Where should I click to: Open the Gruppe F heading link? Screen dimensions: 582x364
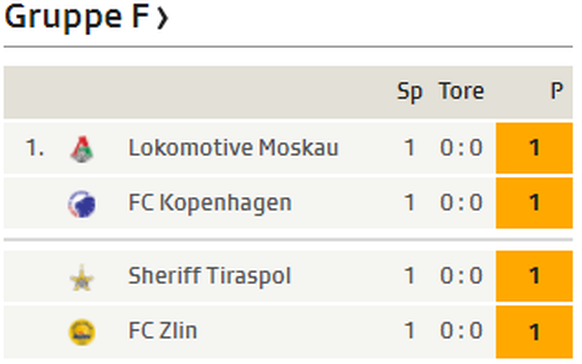77,17
